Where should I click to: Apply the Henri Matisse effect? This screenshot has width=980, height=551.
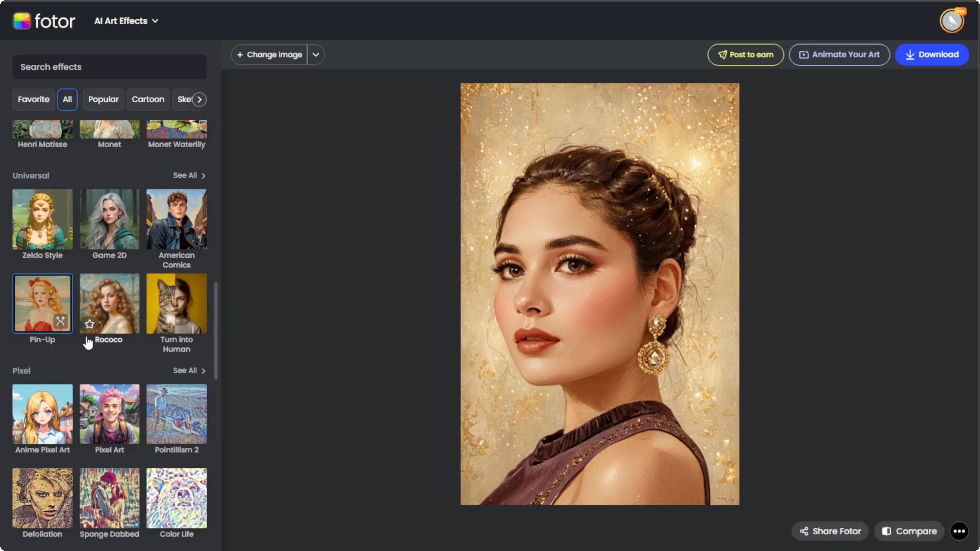pyautogui.click(x=43, y=129)
